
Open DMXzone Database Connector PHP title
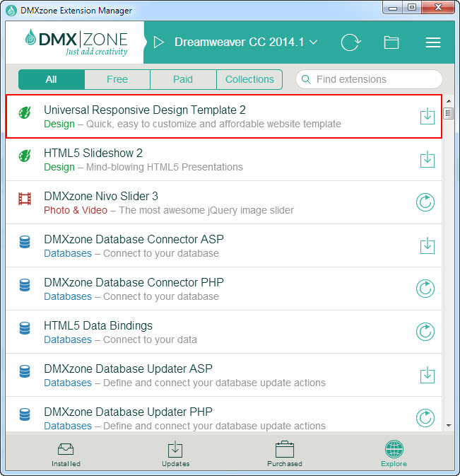[x=134, y=282]
